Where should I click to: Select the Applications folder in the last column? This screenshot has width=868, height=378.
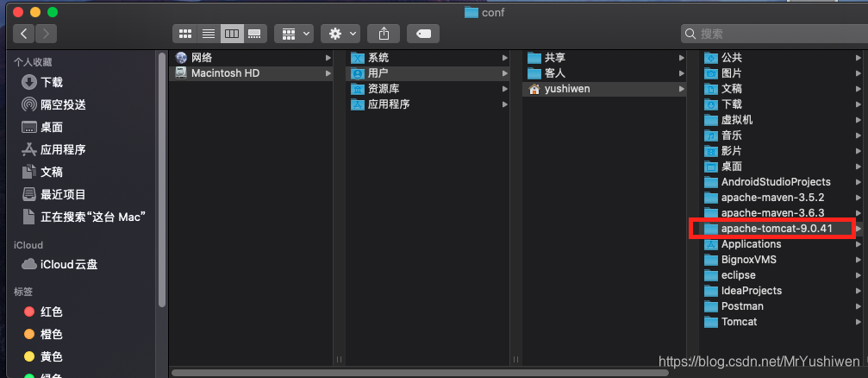tap(782, 244)
